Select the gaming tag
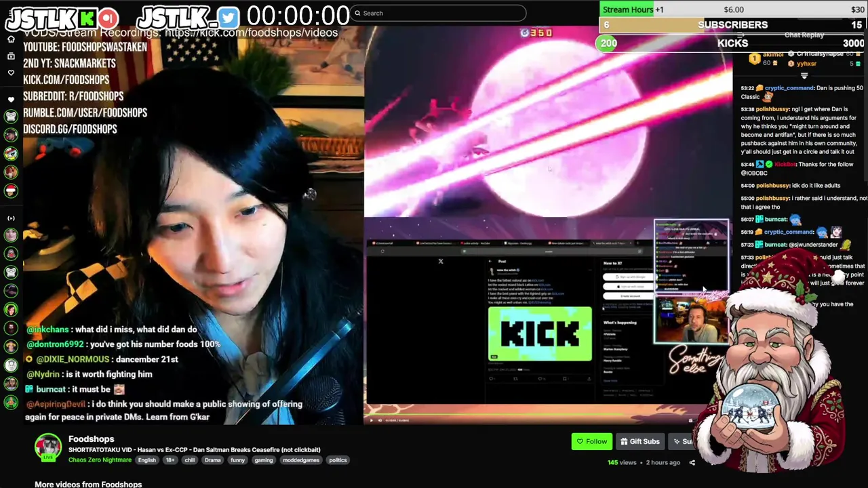 pyautogui.click(x=264, y=460)
